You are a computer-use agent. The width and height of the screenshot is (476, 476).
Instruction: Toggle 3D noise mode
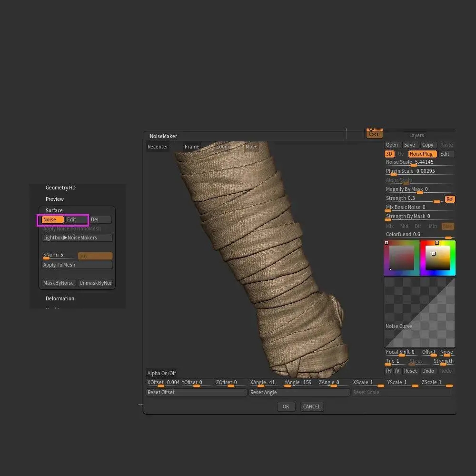(389, 154)
